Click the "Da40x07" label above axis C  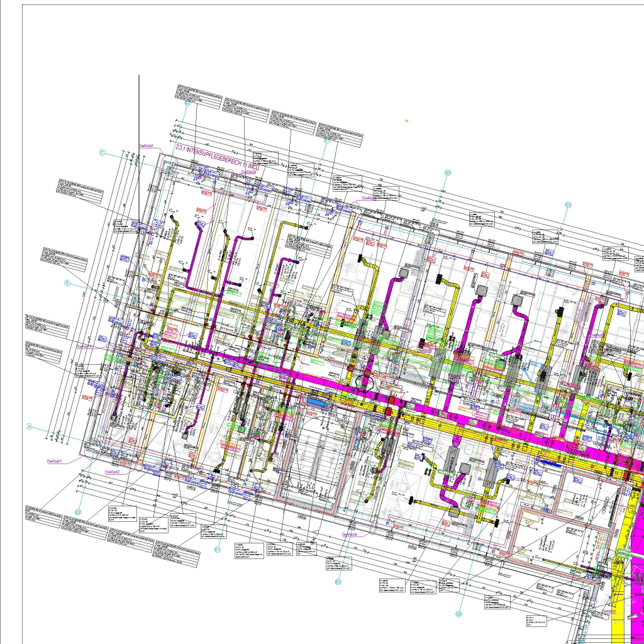pos(146,146)
